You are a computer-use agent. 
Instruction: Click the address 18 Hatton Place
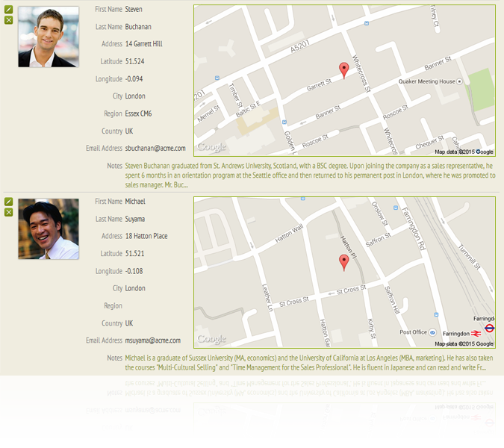(x=146, y=236)
